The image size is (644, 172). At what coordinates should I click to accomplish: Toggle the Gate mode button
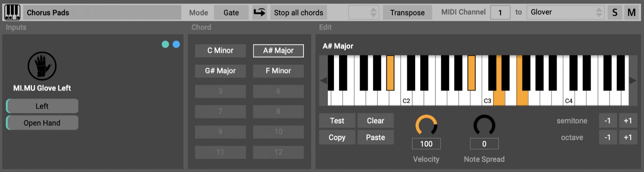[231, 12]
